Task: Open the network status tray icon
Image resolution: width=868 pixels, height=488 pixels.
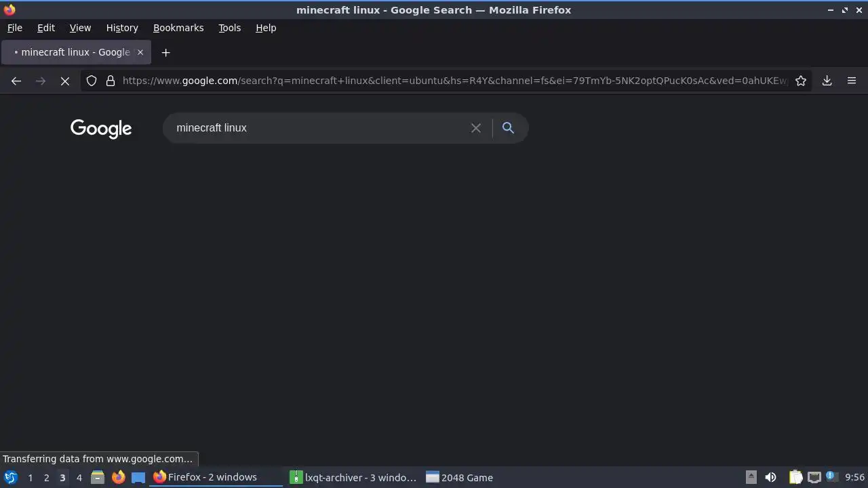Action: (x=814, y=477)
